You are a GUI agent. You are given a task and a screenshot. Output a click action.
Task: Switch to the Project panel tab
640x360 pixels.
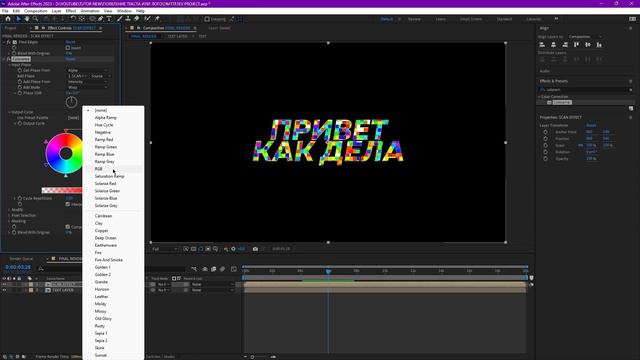click(10, 28)
